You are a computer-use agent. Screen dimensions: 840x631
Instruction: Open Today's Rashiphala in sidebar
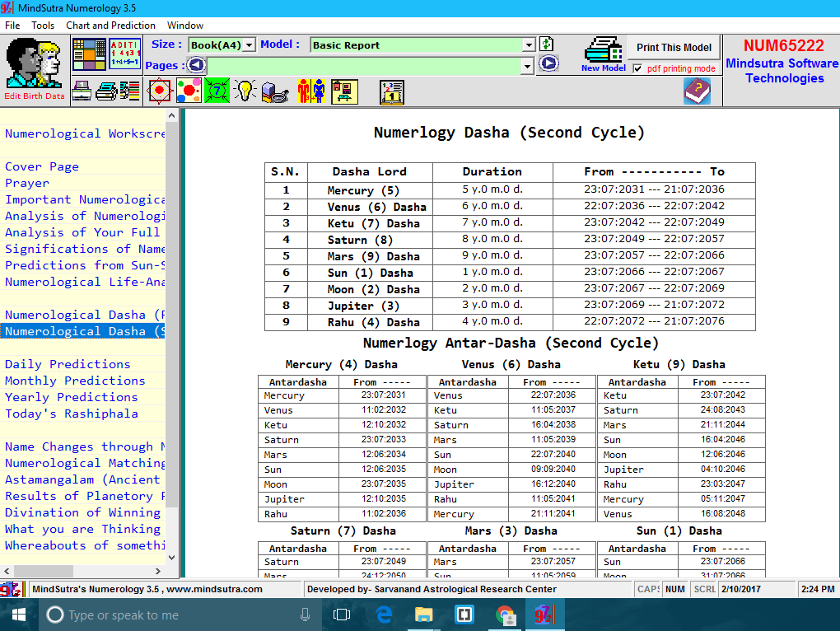click(x=72, y=414)
